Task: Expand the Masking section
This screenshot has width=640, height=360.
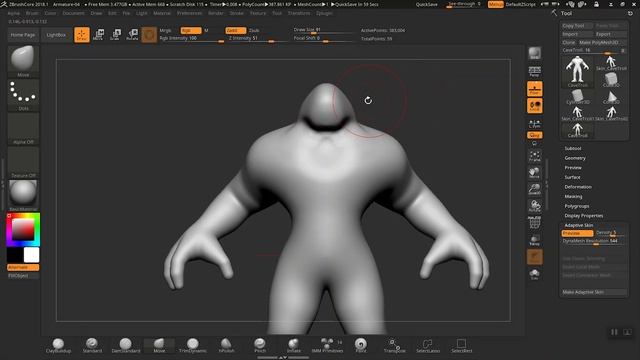Action: (573, 196)
